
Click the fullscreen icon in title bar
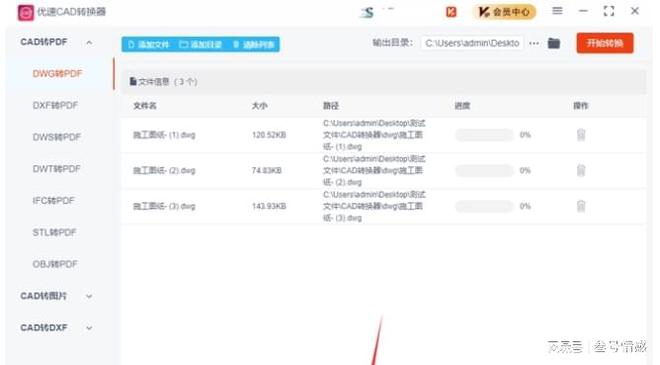tap(609, 11)
